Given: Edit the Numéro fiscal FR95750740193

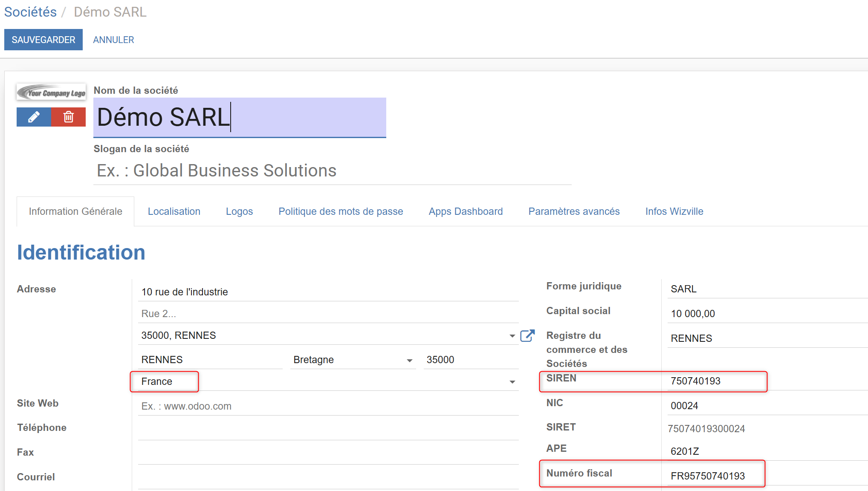Looking at the screenshot, I should 767,476.
